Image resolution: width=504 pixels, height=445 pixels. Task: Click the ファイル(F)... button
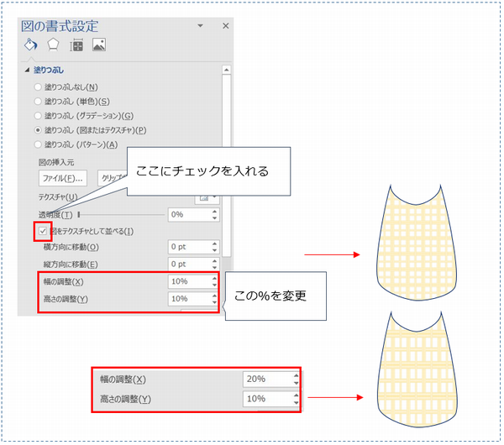pyautogui.click(x=63, y=178)
